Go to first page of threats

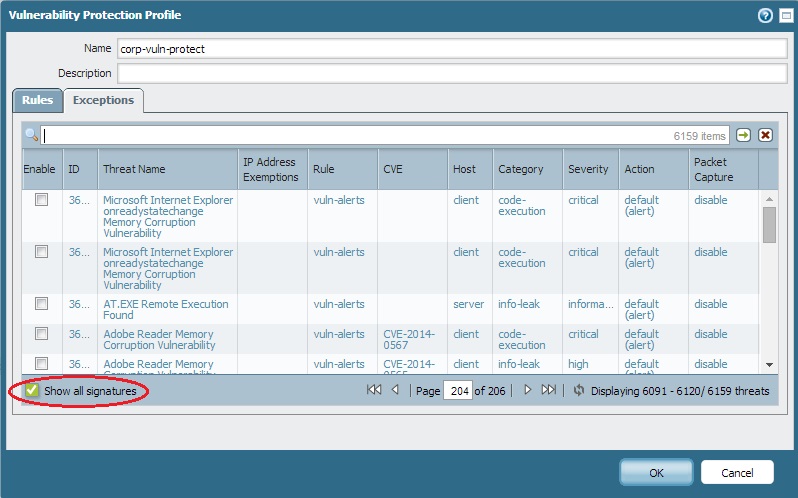(x=374, y=390)
